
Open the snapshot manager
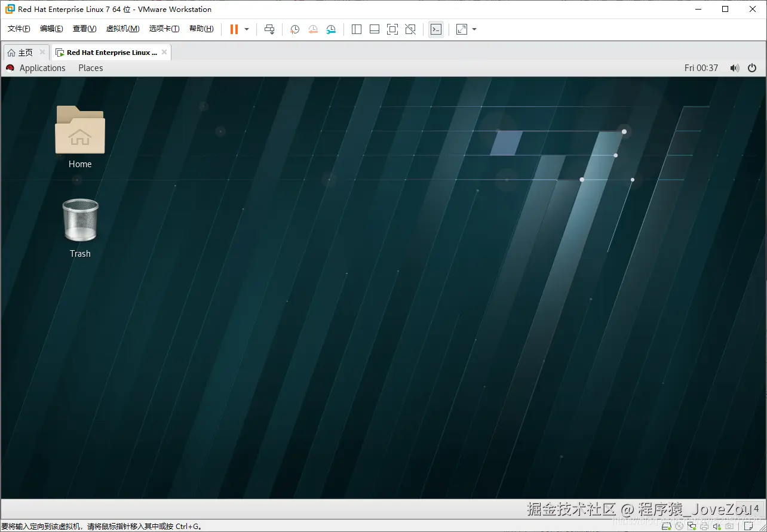[331, 29]
